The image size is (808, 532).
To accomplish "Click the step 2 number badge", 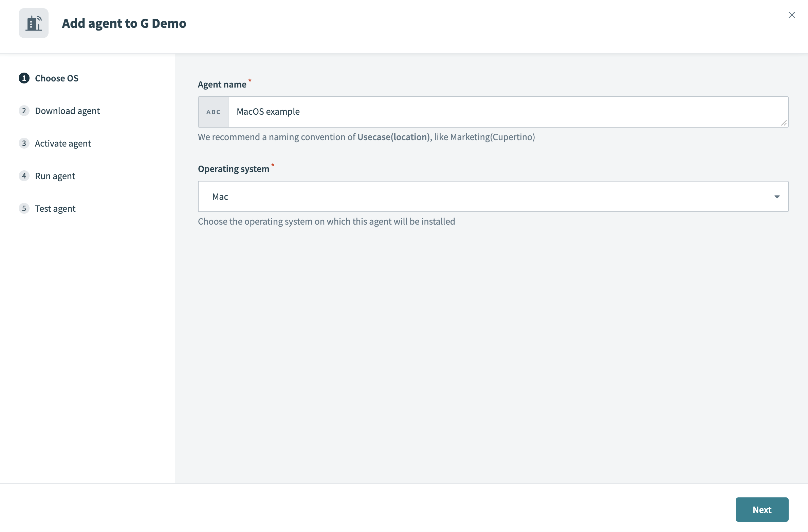I will point(24,111).
